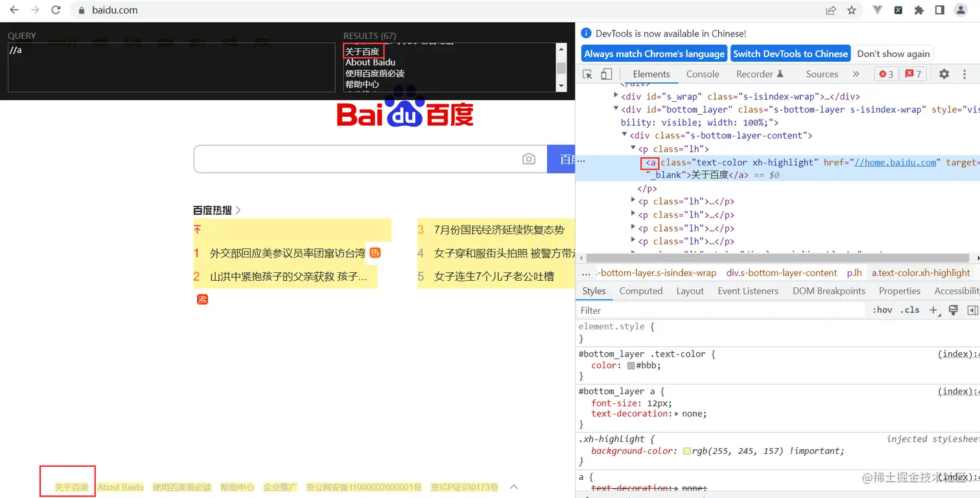The height and width of the screenshot is (498, 980).
Task: Go back using the browser back arrow
Action: click(x=14, y=10)
